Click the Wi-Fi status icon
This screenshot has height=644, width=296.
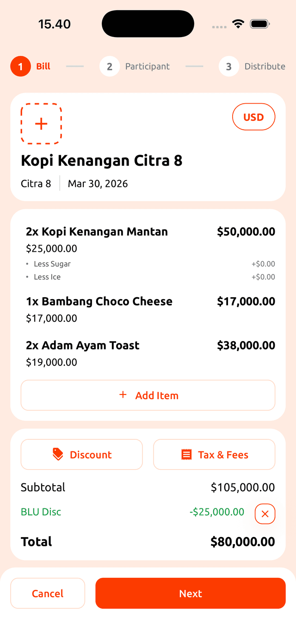coord(239,23)
